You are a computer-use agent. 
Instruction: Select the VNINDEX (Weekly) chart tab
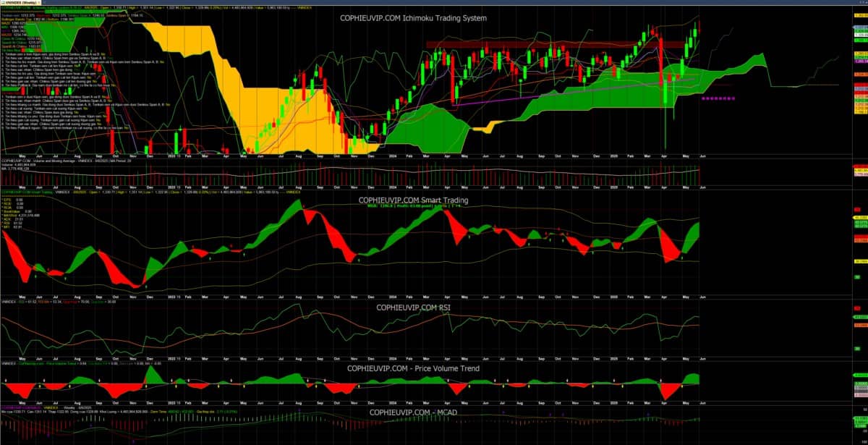coord(20,3)
